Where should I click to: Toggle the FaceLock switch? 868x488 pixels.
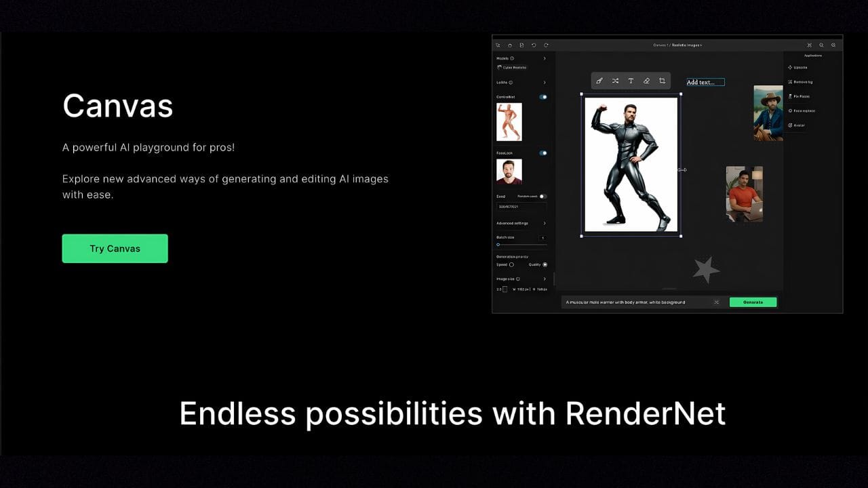(543, 153)
